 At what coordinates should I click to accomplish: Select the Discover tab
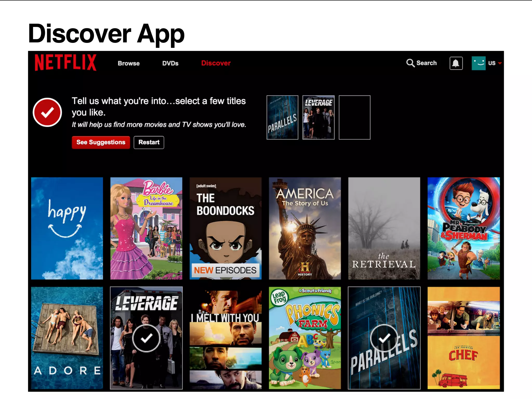tap(216, 63)
